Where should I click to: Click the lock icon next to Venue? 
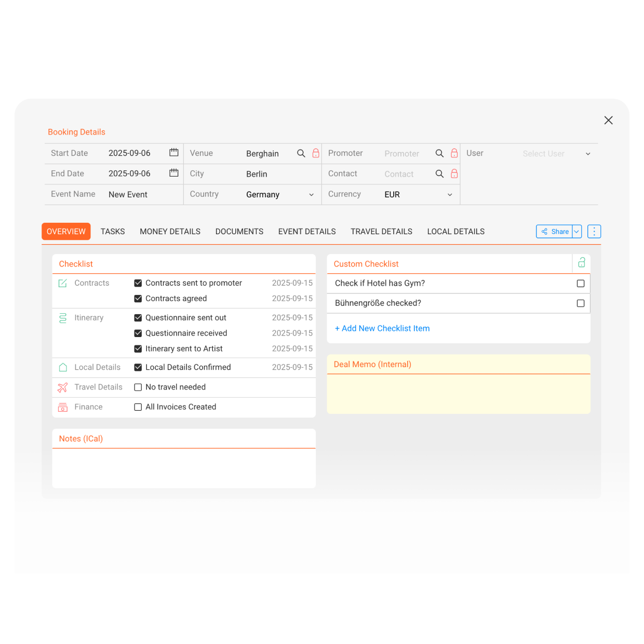pyautogui.click(x=316, y=153)
